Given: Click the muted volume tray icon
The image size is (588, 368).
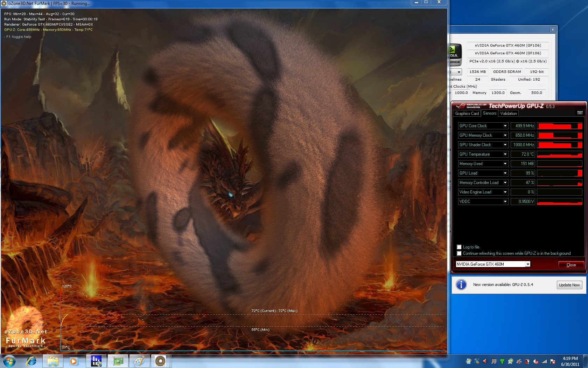Looking at the screenshot, I should (x=536, y=361).
